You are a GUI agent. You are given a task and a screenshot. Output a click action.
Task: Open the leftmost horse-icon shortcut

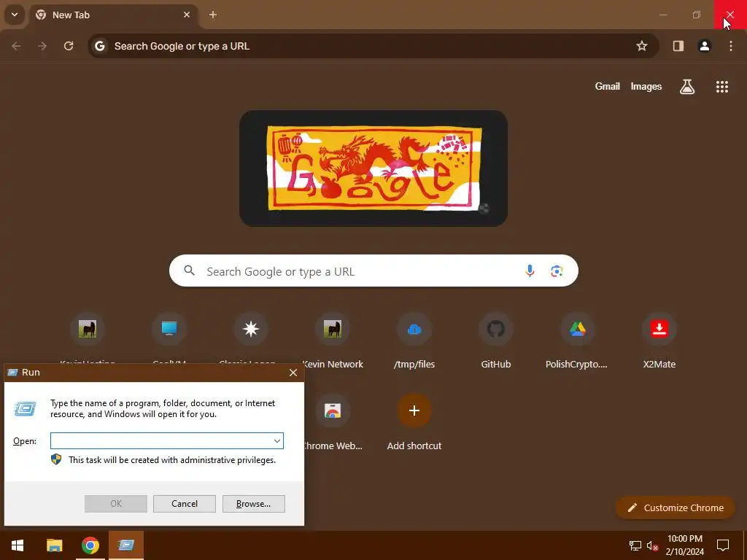[x=88, y=329]
